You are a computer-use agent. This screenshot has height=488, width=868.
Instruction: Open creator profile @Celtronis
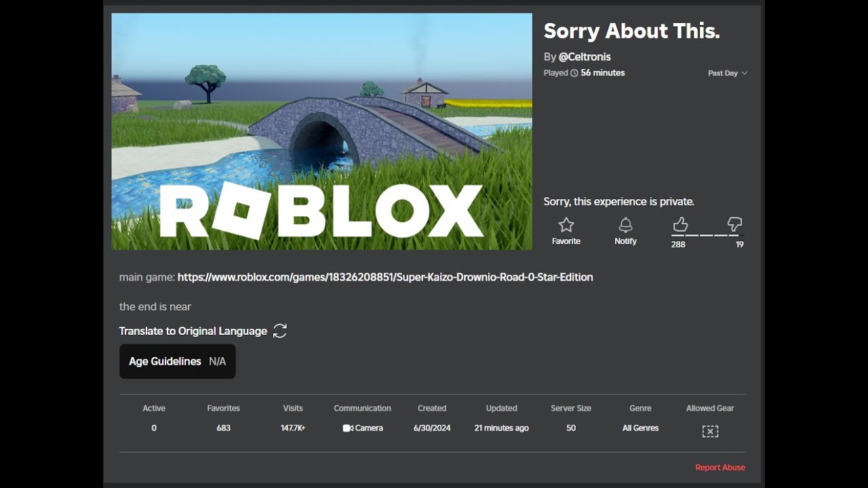585,57
